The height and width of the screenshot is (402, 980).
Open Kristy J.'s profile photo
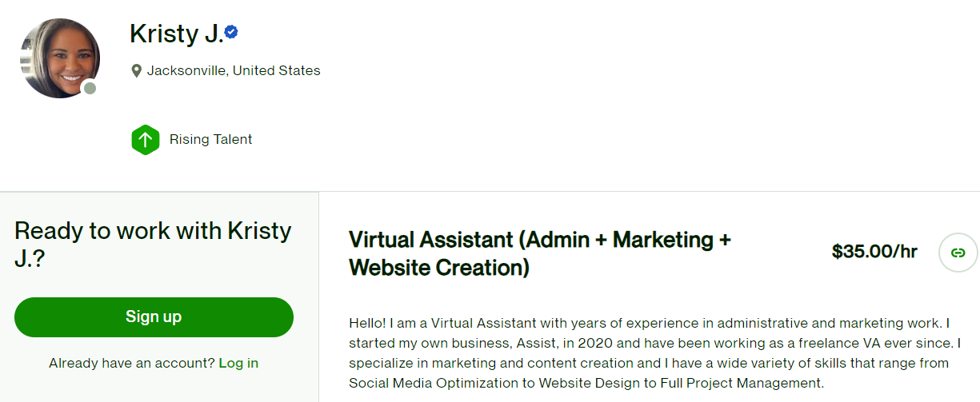point(58,58)
